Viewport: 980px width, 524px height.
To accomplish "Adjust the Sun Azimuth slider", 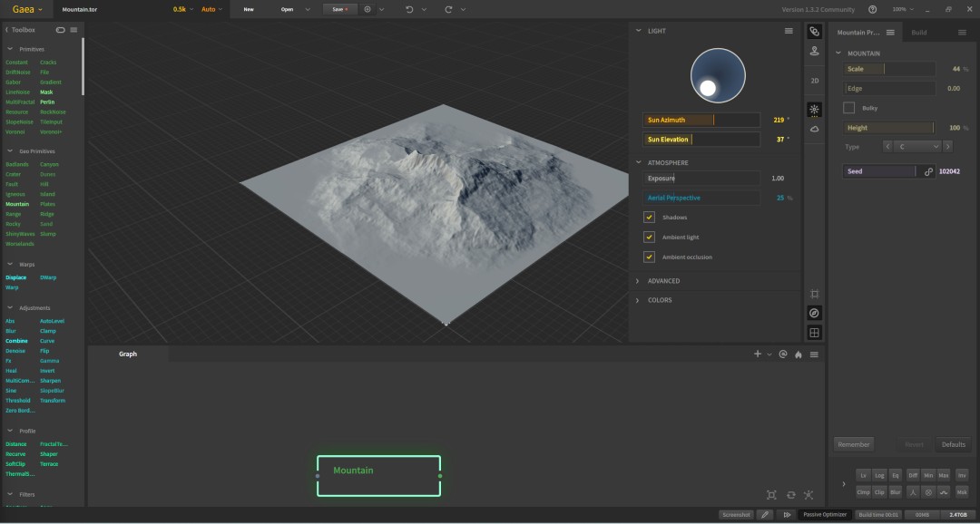I will tap(701, 120).
